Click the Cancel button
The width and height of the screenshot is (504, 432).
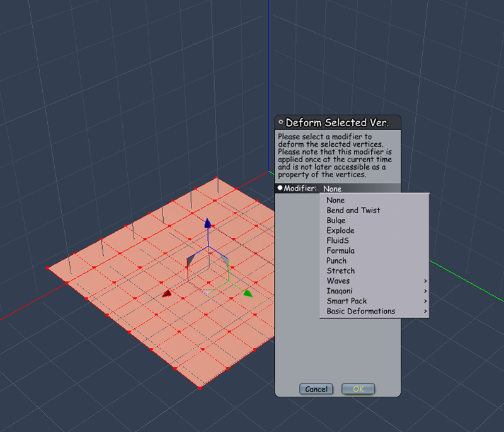click(316, 389)
